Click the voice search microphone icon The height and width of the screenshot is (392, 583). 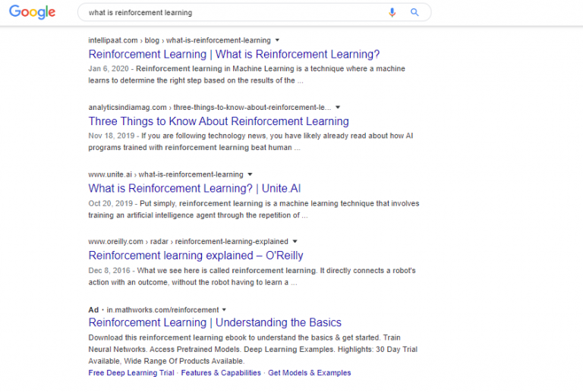click(x=392, y=12)
